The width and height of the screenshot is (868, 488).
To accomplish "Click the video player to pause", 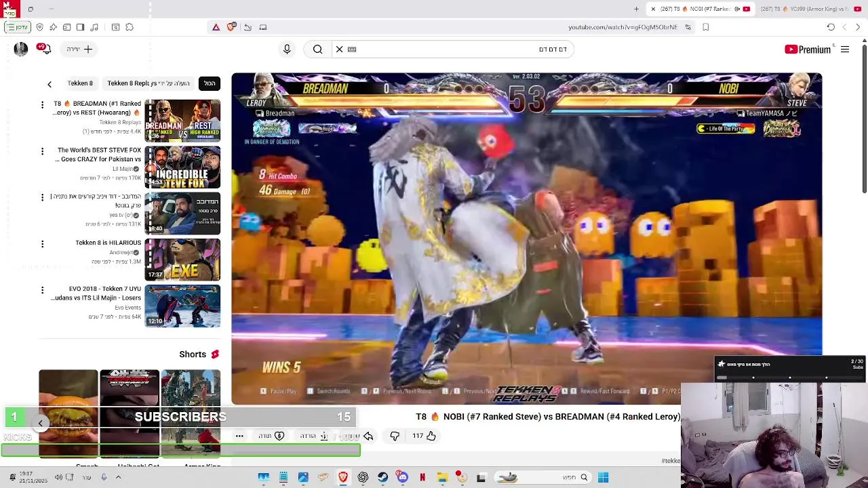I will [526, 237].
